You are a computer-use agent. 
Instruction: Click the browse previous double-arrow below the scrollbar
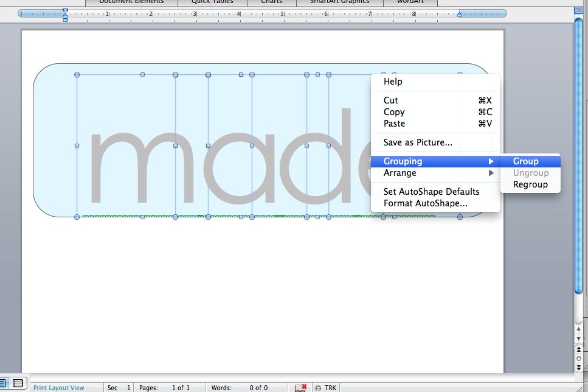[x=578, y=349]
